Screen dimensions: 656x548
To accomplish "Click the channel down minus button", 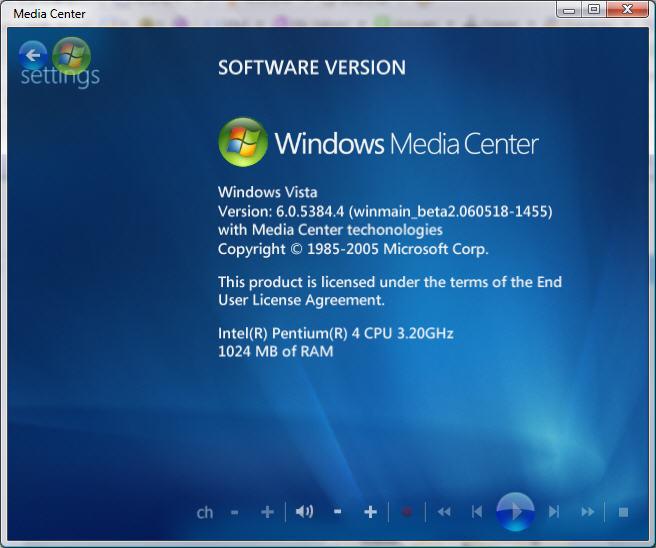I will pyautogui.click(x=235, y=512).
